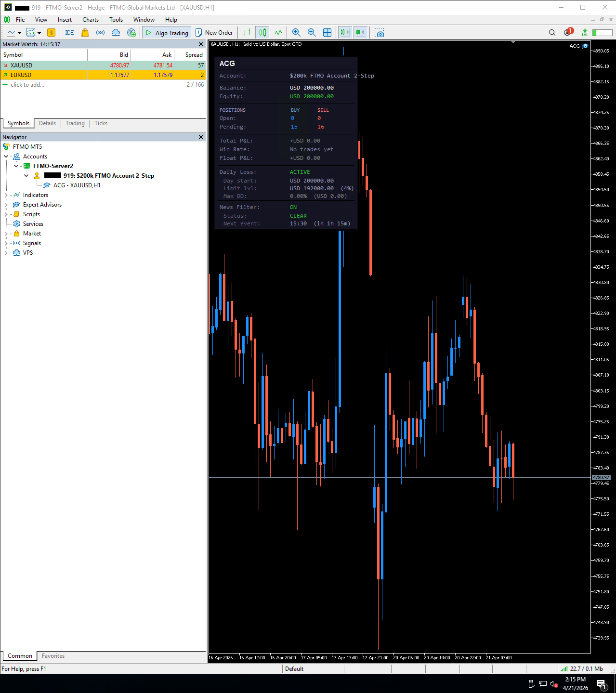Switch to Trading tab in Market Watch

point(75,123)
